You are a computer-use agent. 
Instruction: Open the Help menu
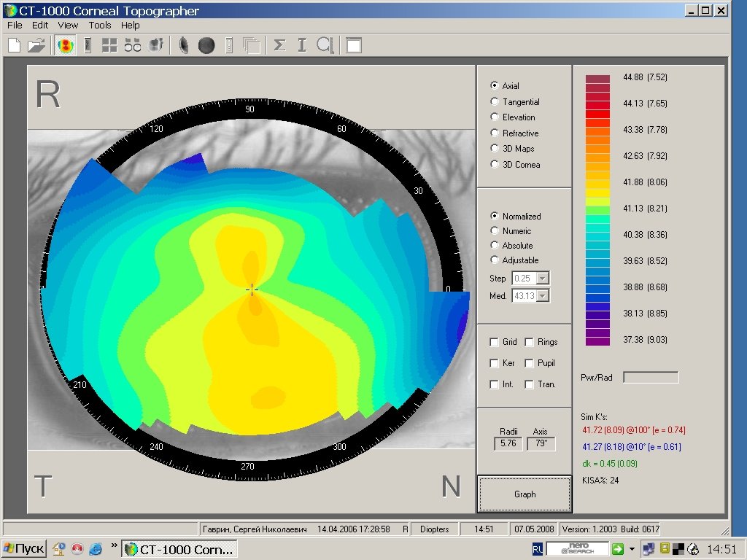pyautogui.click(x=130, y=26)
